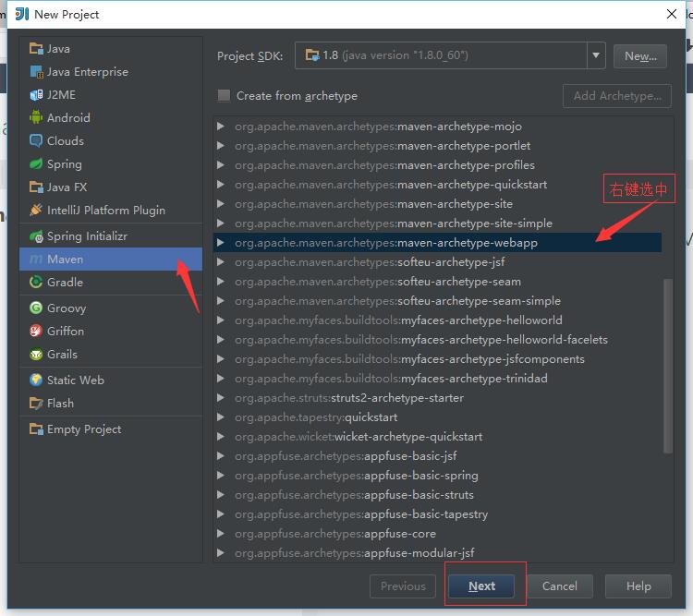The image size is (693, 616).
Task: Select the Static Web globe icon
Action: 36,380
